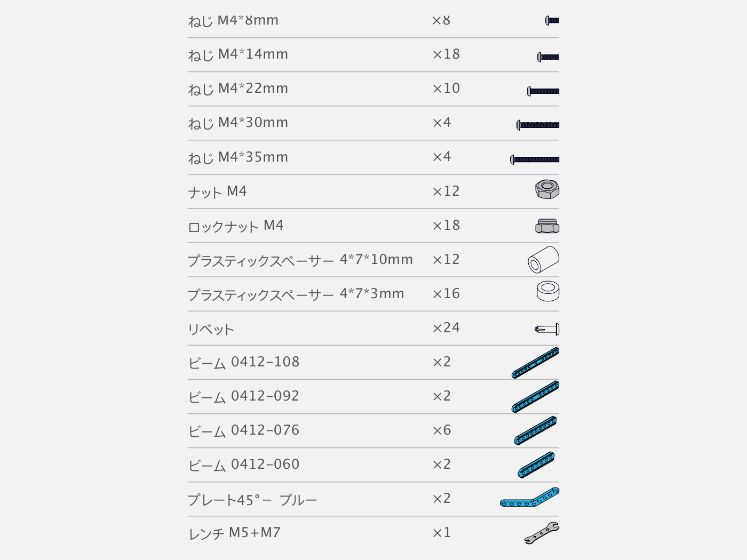Click the M4*14mm screw icon
The image size is (747, 560).
point(548,57)
